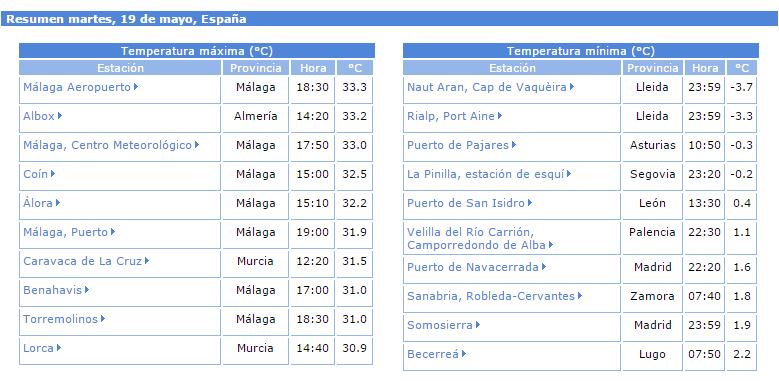The image size is (779, 381).
Task: Click the arrow icon next to Somosierra
Action: tap(477, 325)
